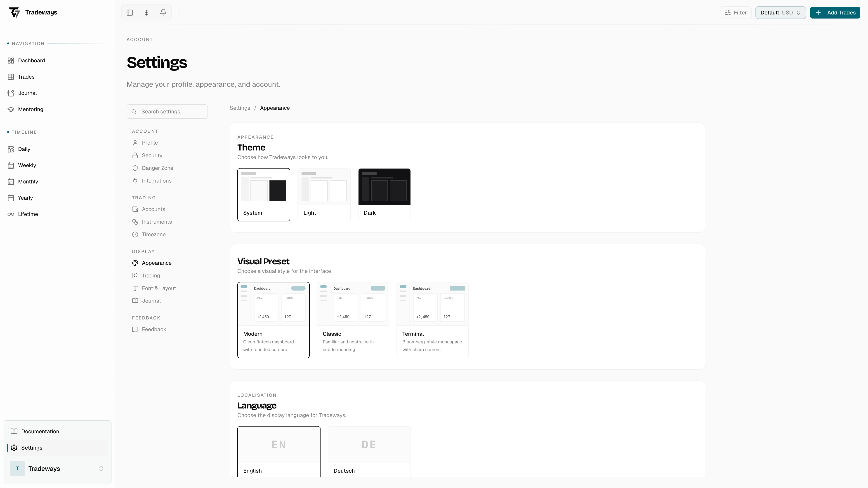The width and height of the screenshot is (868, 488).
Task: Click the Add Trades button
Action: [835, 12]
